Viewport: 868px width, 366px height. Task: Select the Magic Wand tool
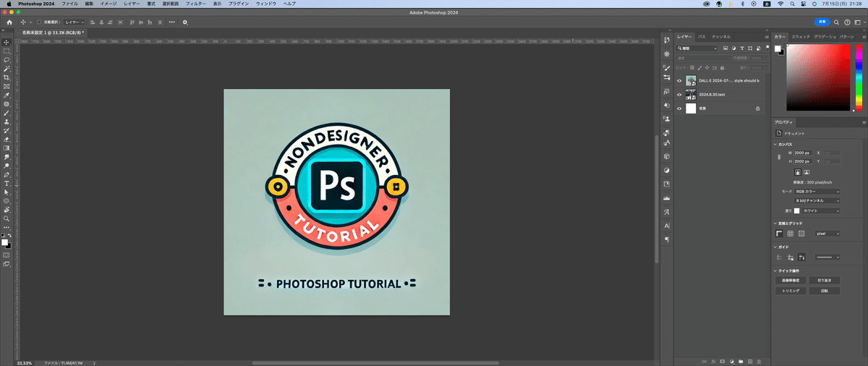(x=7, y=68)
